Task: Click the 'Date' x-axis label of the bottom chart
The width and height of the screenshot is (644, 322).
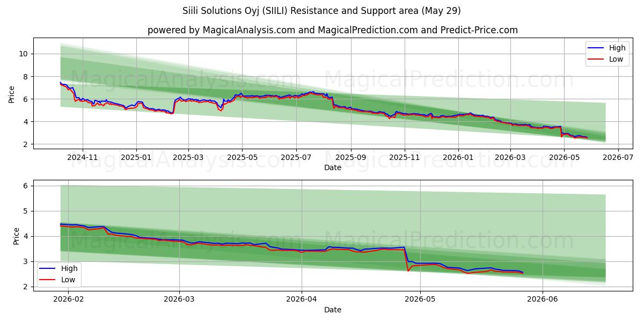Action: tap(333, 310)
